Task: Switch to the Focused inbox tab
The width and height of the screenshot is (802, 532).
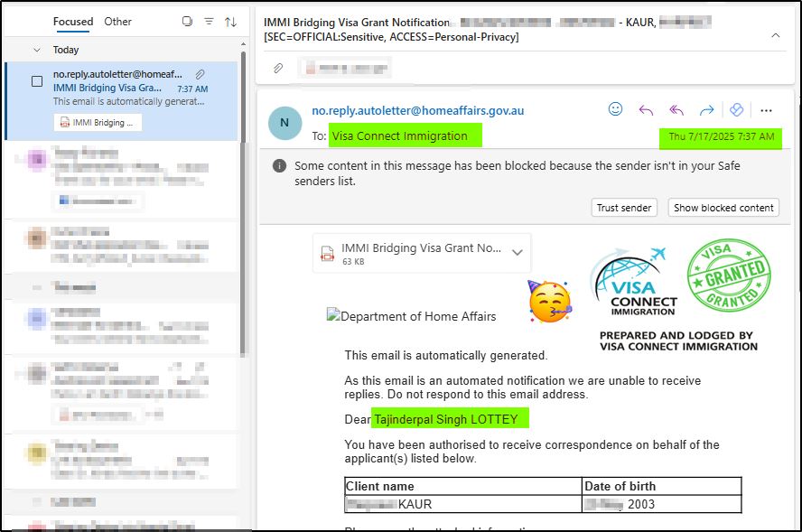Action: pyautogui.click(x=72, y=22)
